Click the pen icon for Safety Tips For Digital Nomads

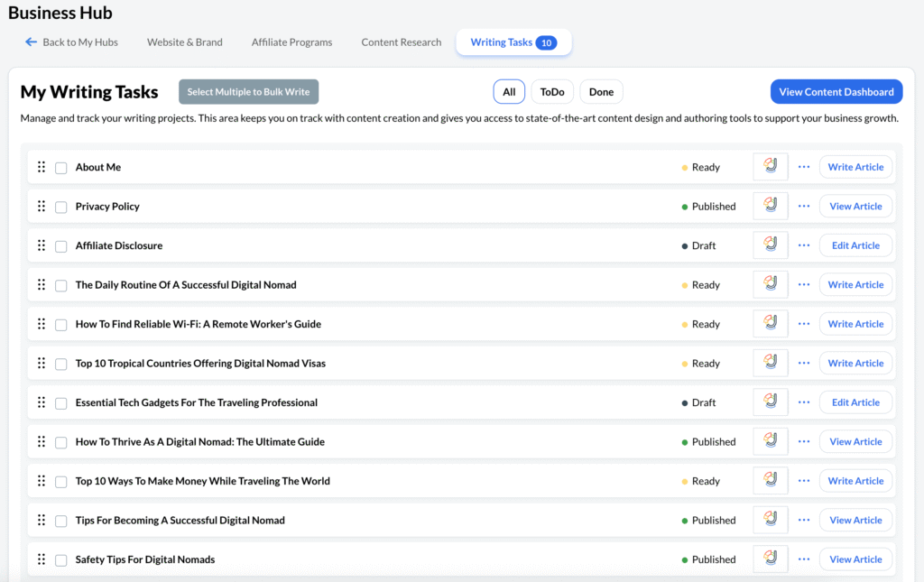[770, 559]
